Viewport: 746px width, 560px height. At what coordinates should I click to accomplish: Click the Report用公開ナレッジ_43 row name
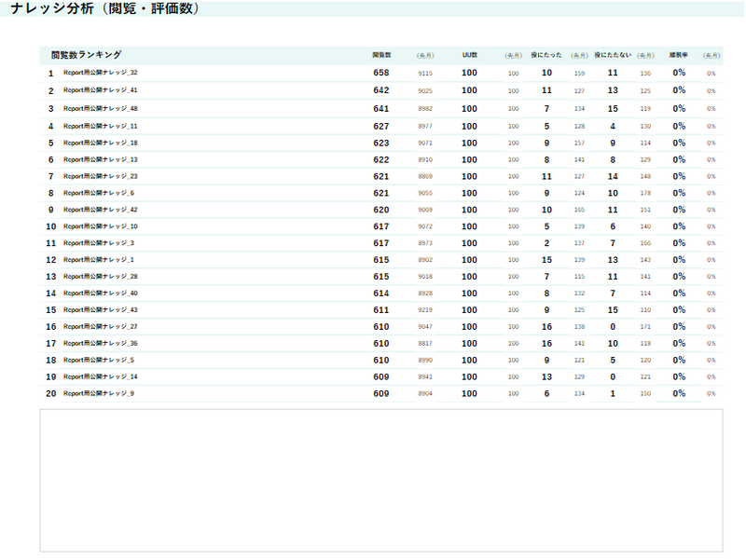[x=100, y=310]
